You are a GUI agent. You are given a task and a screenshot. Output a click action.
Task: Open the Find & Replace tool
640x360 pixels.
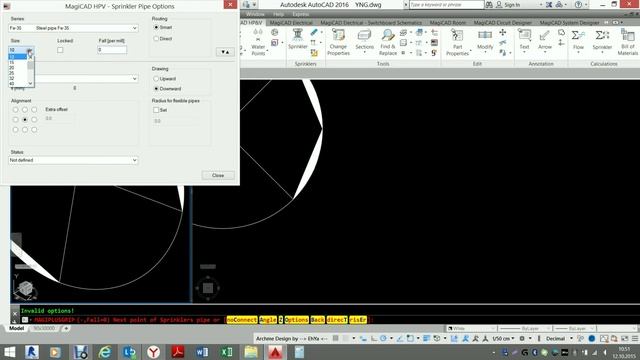pyautogui.click(x=387, y=42)
